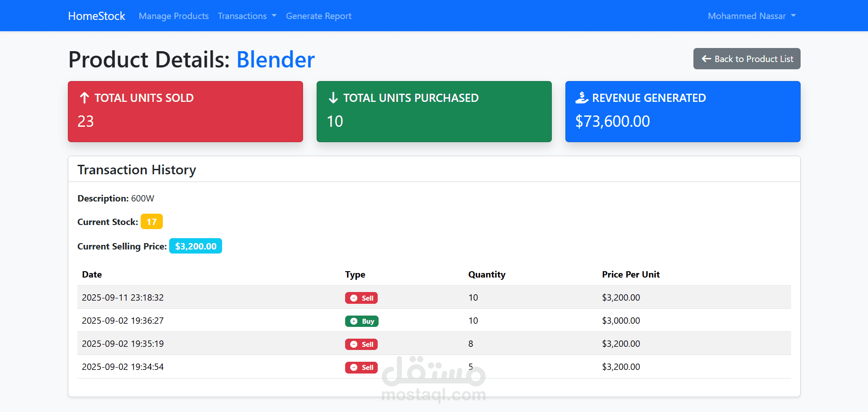Click the minus icon inside the first Sell badge
This screenshot has width=868, height=412.
(354, 298)
